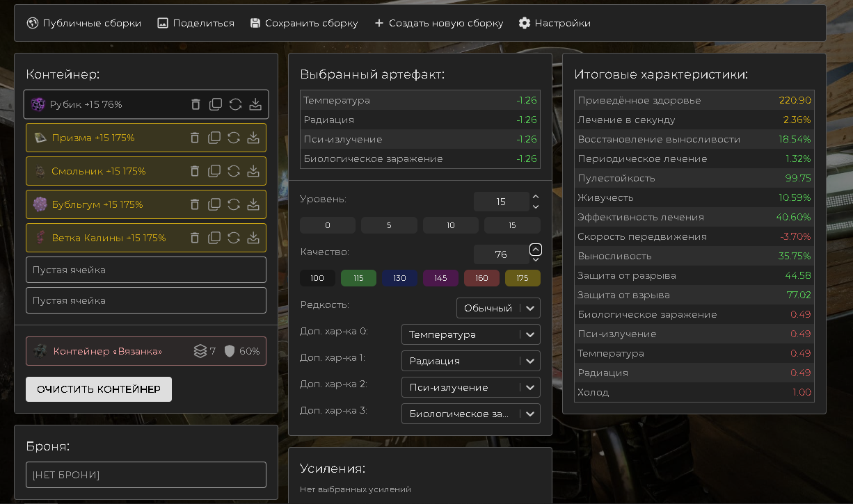Click the НЕТ БРОНИ armor slot
The height and width of the screenshot is (504, 853).
click(146, 475)
